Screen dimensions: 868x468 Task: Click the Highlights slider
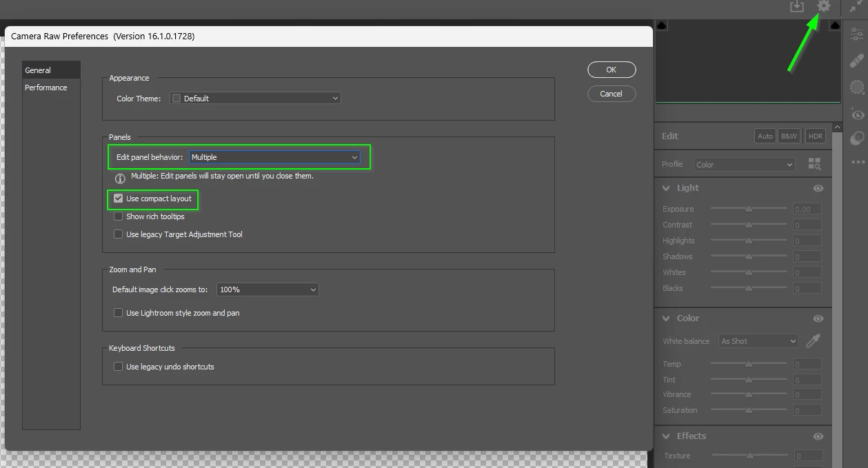pyautogui.click(x=749, y=240)
